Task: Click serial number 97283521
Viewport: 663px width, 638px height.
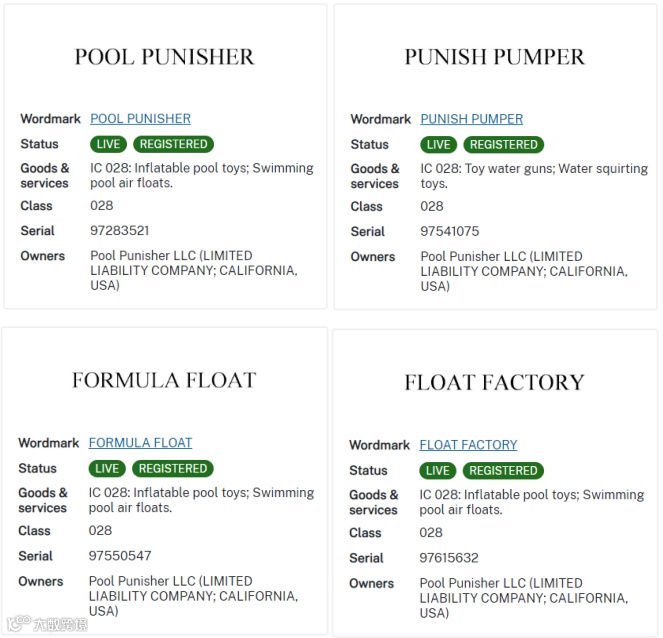Action: coord(120,230)
